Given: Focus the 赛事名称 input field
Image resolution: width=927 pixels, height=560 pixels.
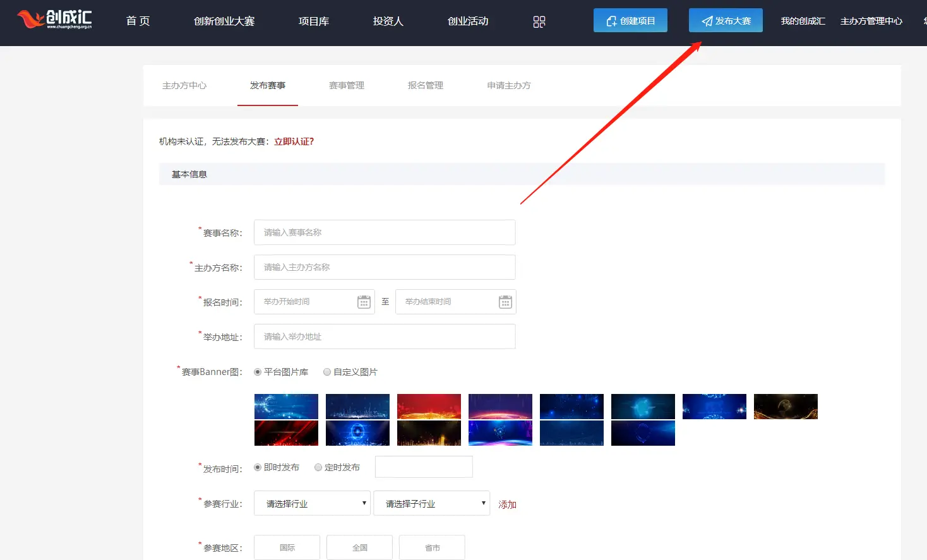Looking at the screenshot, I should coord(385,232).
